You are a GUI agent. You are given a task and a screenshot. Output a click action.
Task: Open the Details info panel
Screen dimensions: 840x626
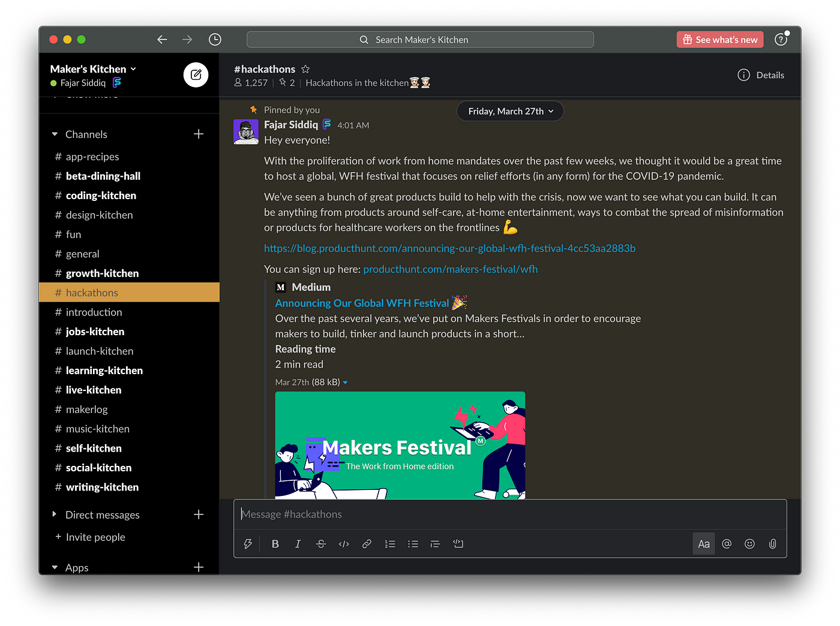[761, 75]
